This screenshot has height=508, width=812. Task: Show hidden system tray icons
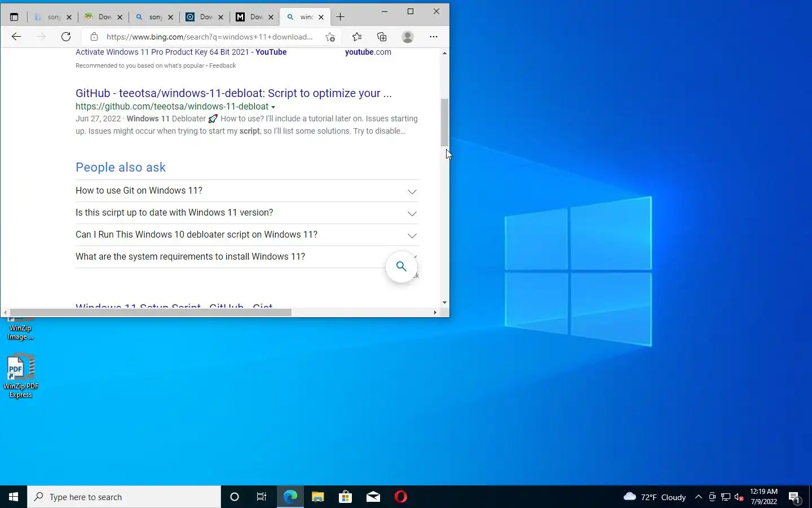699,497
